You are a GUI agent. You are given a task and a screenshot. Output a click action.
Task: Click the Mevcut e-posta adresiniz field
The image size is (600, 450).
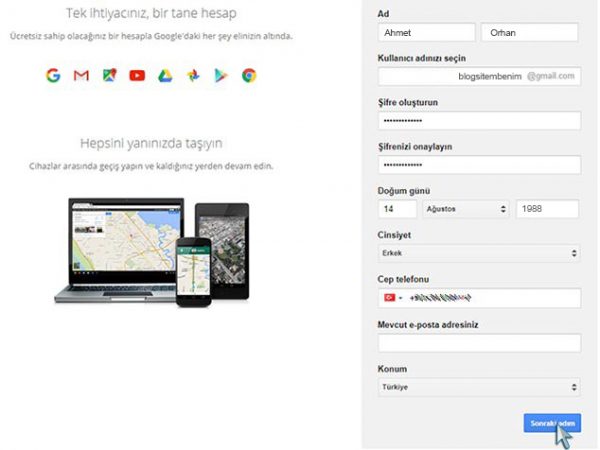[479, 342]
